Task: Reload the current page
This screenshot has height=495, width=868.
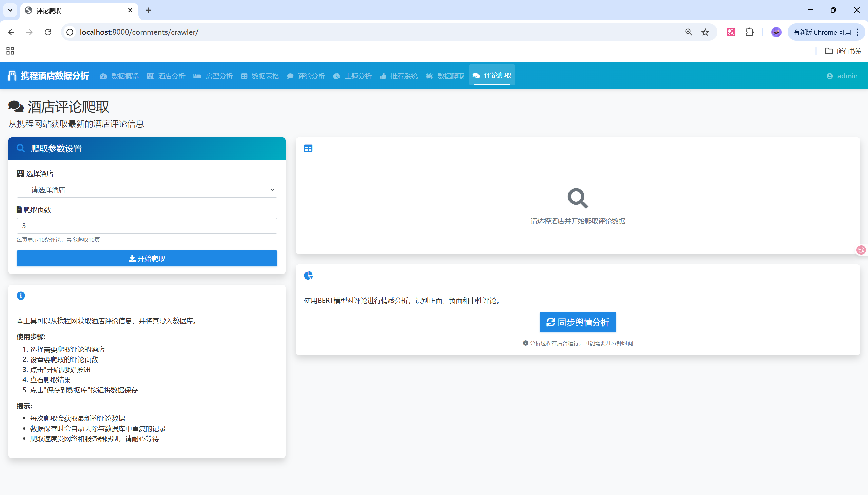Action: coord(48,32)
